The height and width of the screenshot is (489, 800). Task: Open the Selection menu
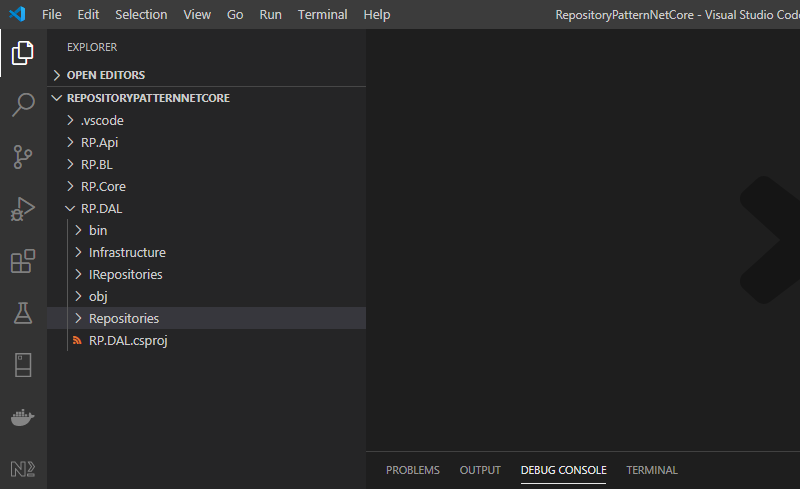[x=141, y=15]
